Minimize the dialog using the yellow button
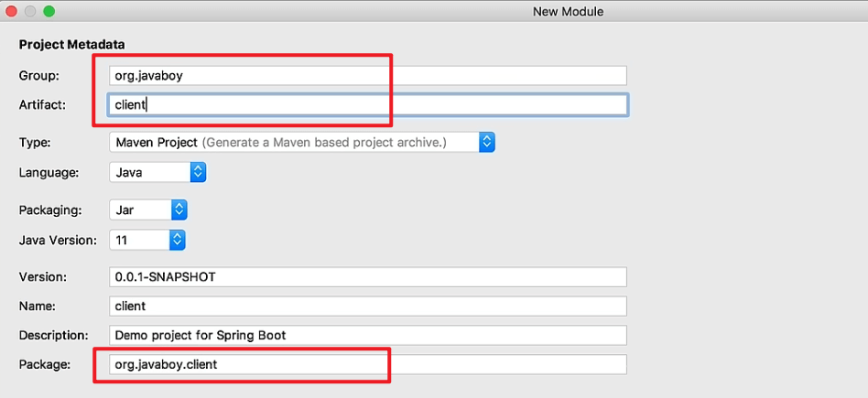This screenshot has width=868, height=398. pos(30,11)
